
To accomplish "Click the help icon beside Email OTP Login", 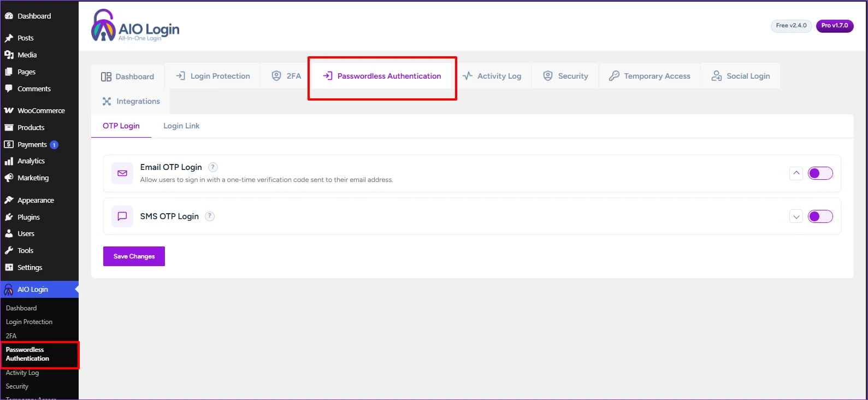I will 213,167.
